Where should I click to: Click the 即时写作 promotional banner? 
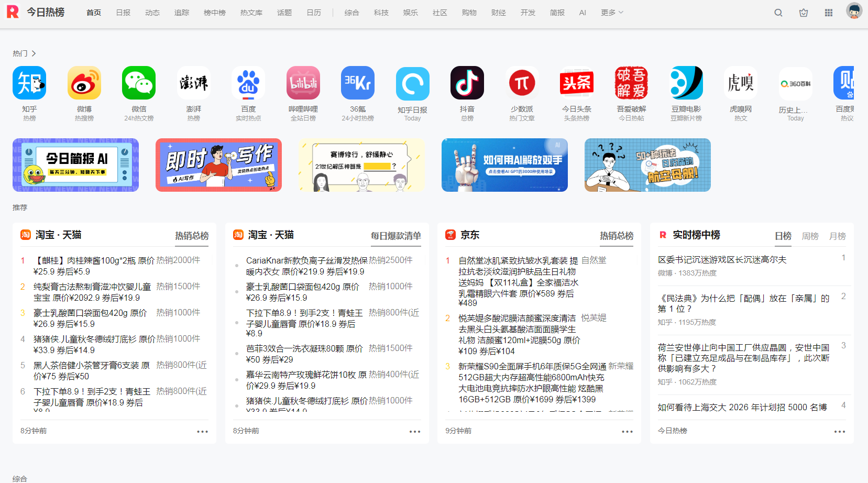pos(218,164)
